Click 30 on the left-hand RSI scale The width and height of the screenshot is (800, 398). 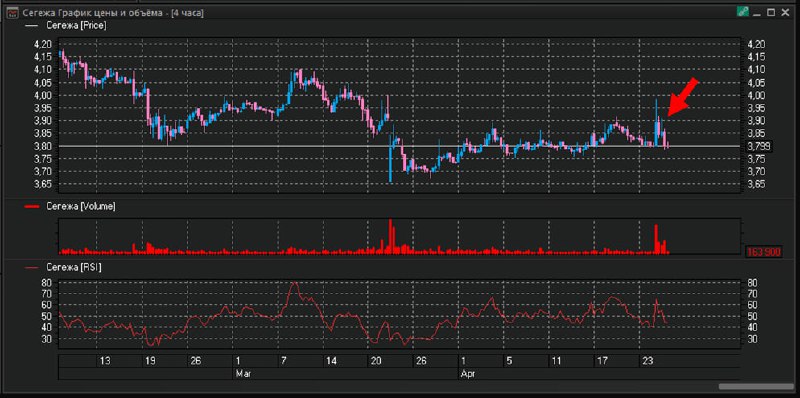click(x=47, y=339)
